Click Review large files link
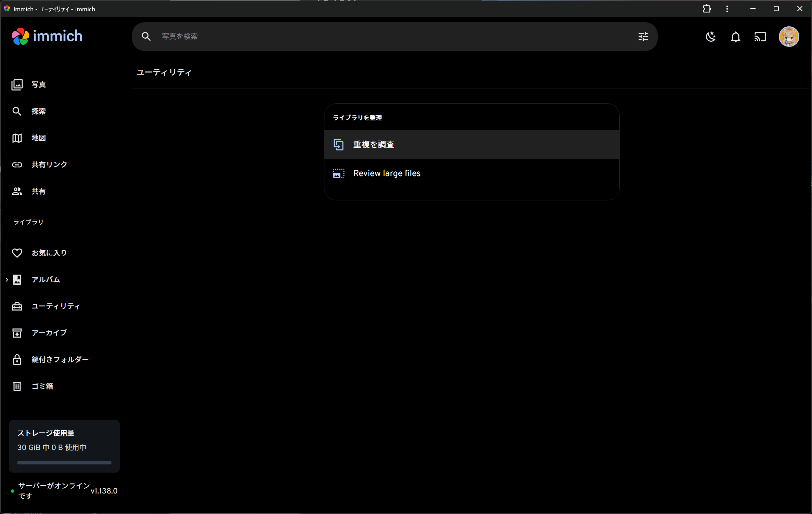812x514 pixels. point(386,173)
